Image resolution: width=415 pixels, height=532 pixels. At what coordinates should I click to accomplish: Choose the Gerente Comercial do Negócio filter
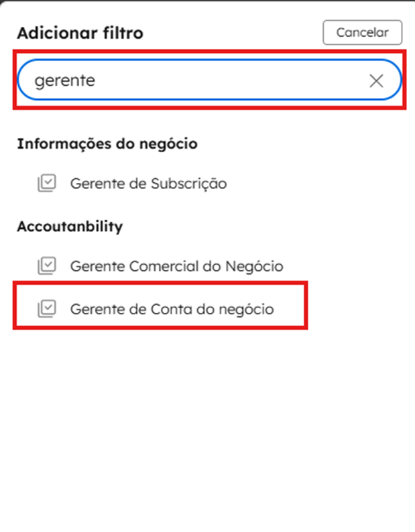(176, 266)
